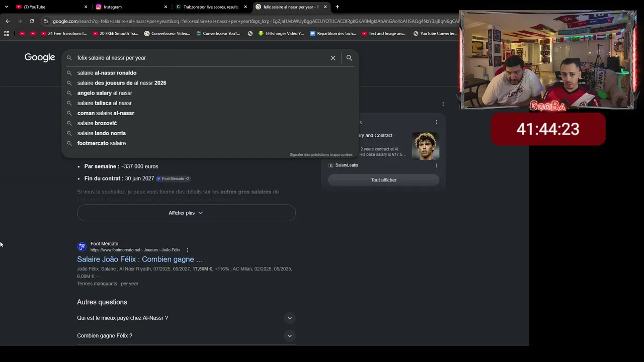Open the 24 Free Transitions bookmark
This screenshot has height=362, width=644.
pyautogui.click(x=63, y=34)
